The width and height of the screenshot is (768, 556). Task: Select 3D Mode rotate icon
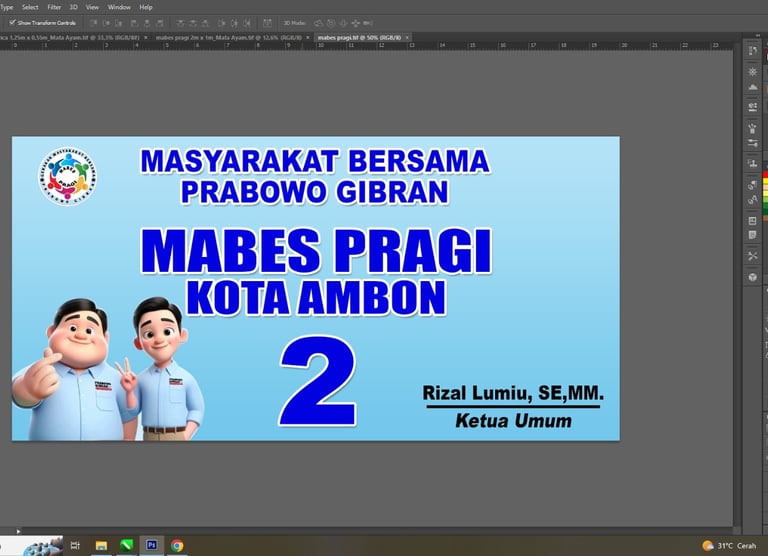click(x=318, y=23)
